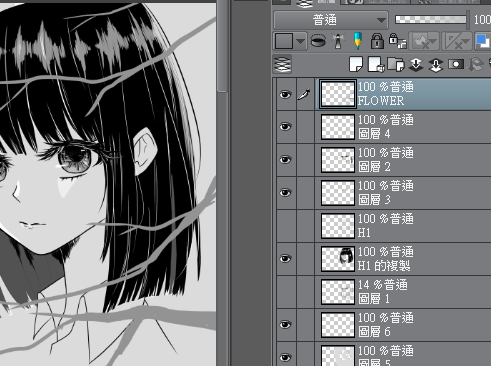Viewport: 491px width, 366px height.
Task: Set as draft layer (blue pencil icon)
Action: (x=357, y=41)
